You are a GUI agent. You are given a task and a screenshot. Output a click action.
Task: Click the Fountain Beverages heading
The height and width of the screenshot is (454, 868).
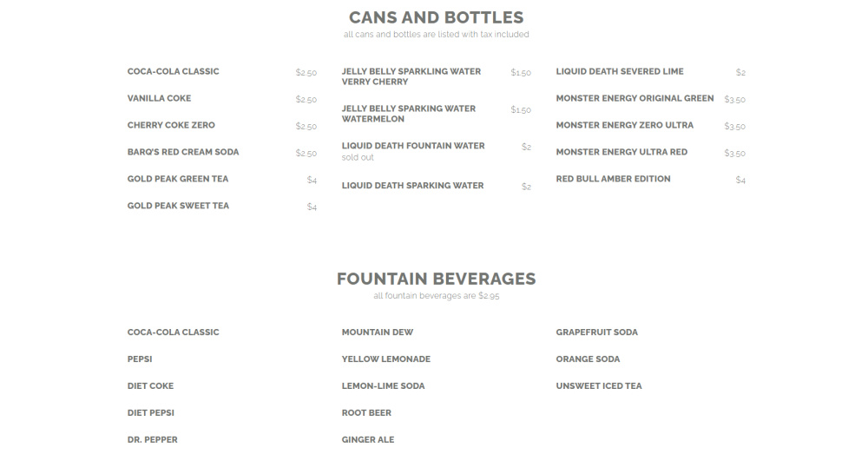[x=436, y=279]
